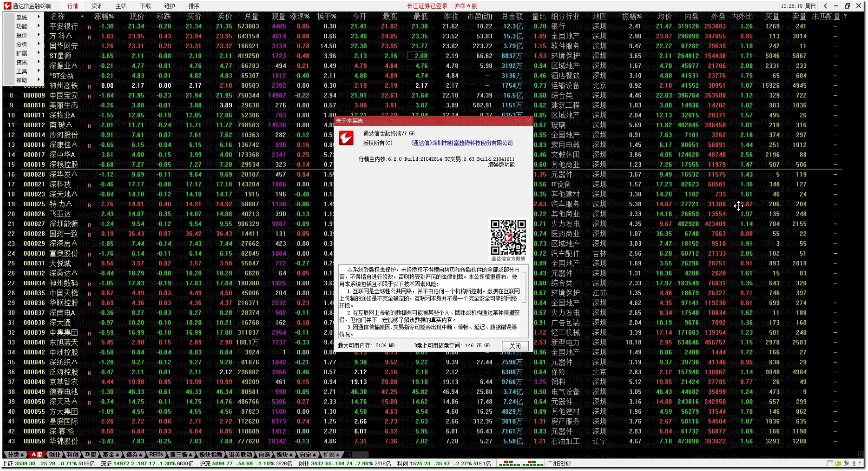Click the back arrow icon near the clock
868x471 pixels.
coord(825,6)
